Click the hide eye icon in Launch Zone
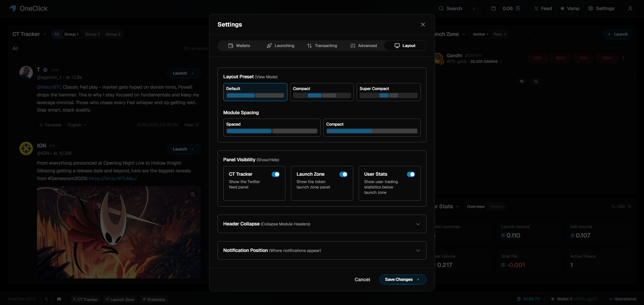 point(522,81)
